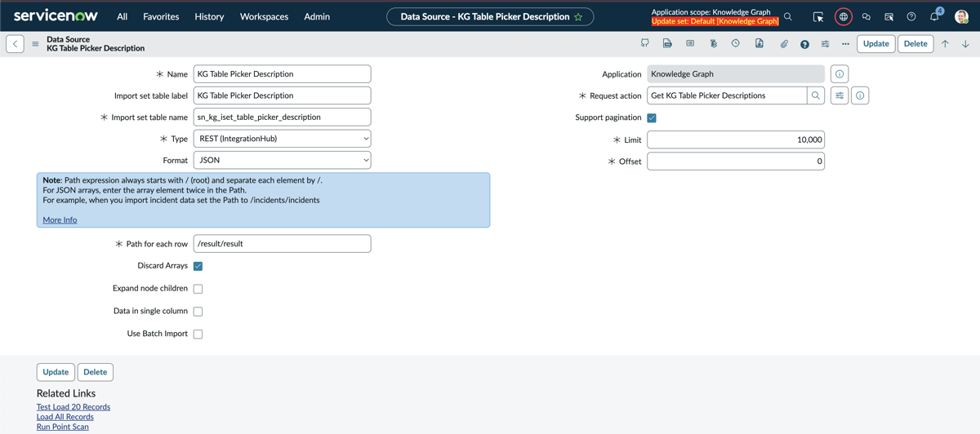Open global search magnifier in header

tap(788, 16)
